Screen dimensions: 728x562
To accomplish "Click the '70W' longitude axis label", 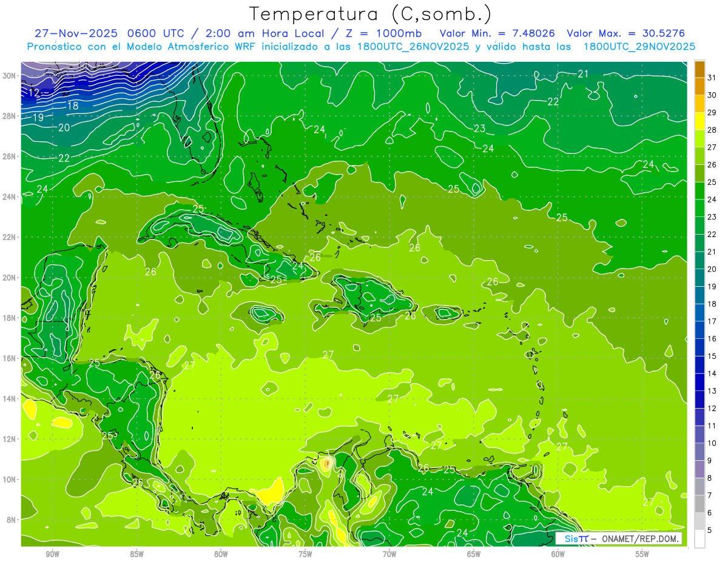I will coord(389,555).
